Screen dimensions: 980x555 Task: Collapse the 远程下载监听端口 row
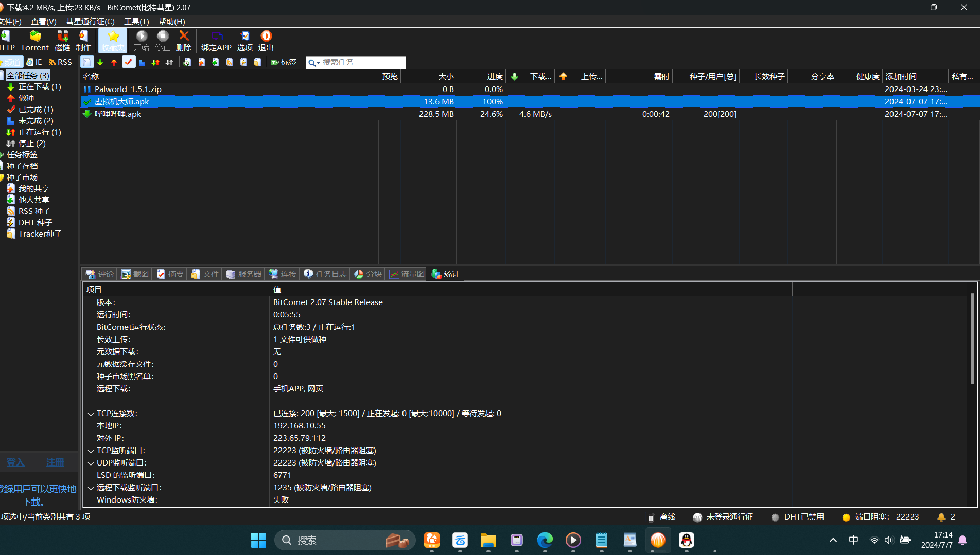click(x=91, y=488)
